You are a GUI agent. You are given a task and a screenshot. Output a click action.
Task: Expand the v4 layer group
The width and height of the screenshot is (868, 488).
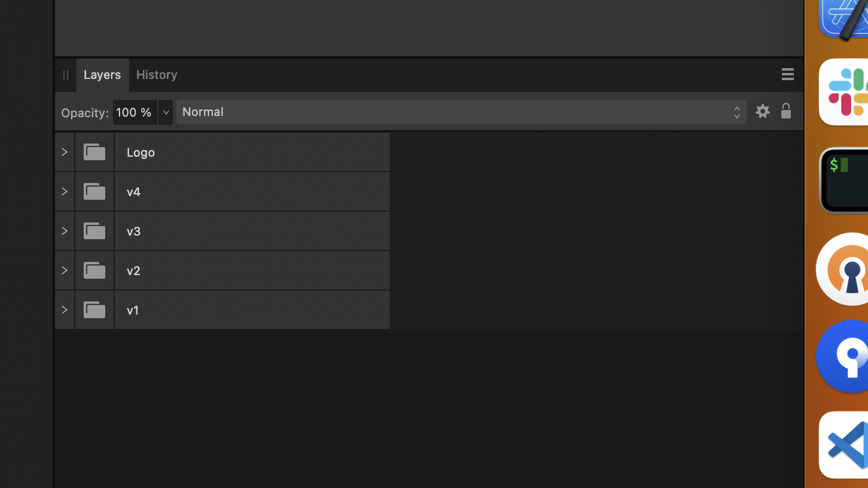tap(65, 191)
